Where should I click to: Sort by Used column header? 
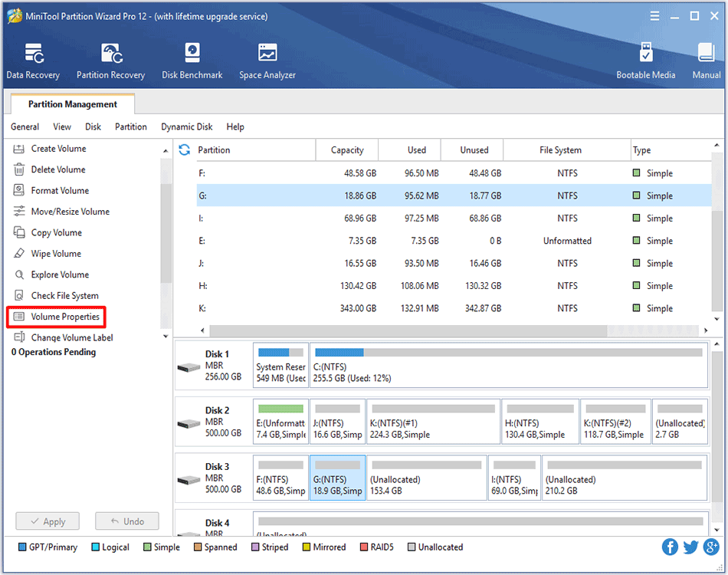[410, 150]
